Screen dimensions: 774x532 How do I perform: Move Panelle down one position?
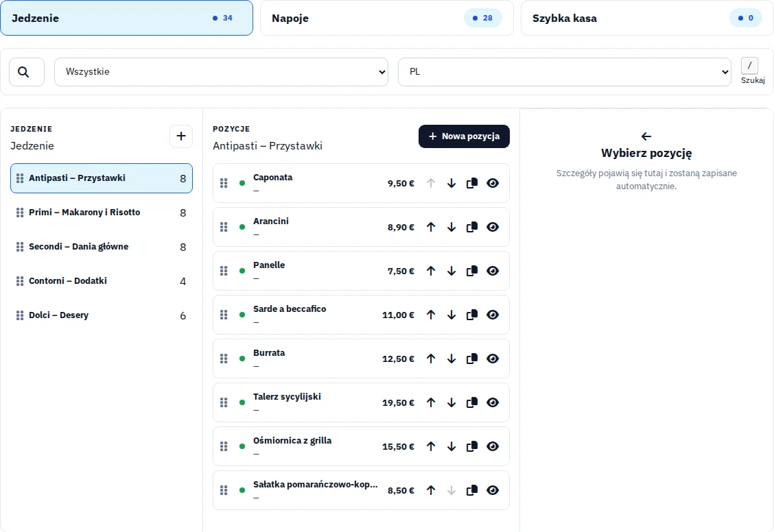tap(451, 271)
